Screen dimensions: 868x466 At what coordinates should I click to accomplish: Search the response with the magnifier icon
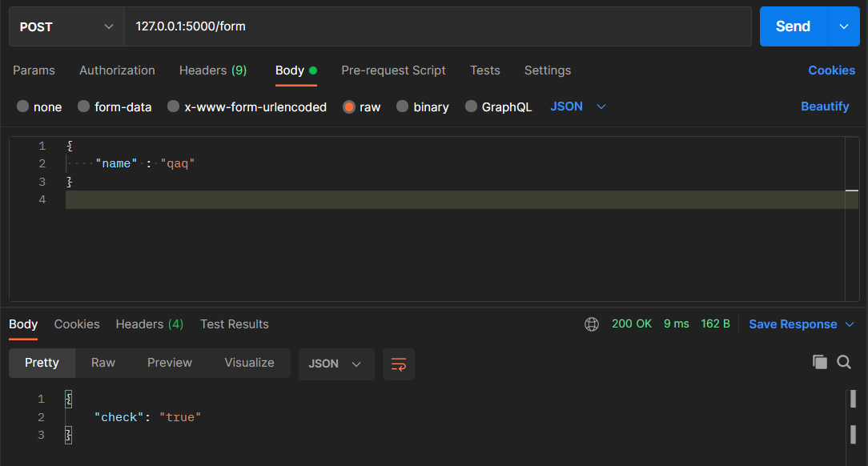pos(844,362)
